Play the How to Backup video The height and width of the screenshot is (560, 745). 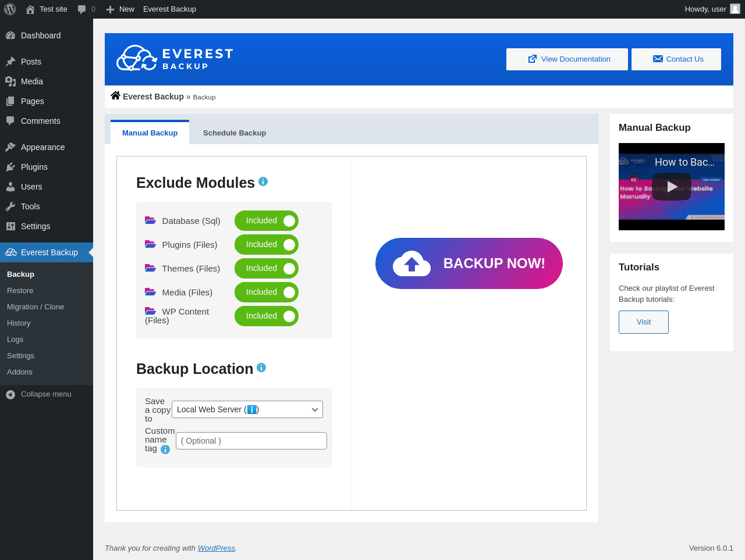pyautogui.click(x=672, y=187)
